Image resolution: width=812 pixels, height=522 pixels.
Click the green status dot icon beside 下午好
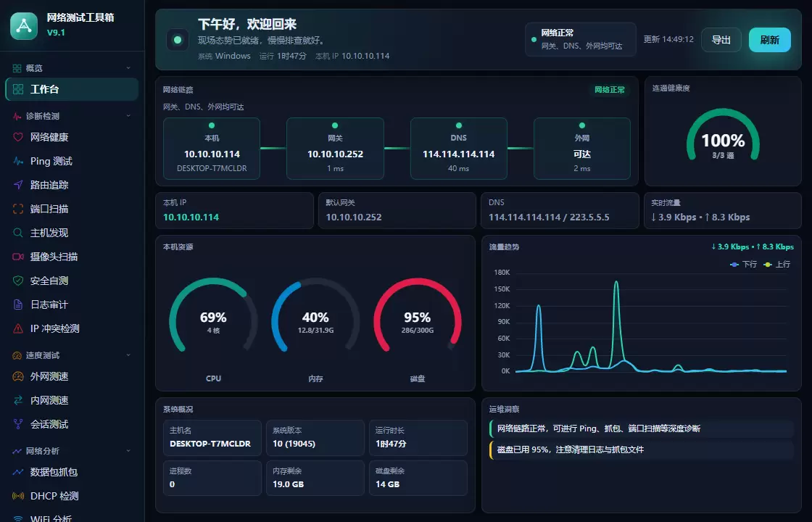pos(178,40)
